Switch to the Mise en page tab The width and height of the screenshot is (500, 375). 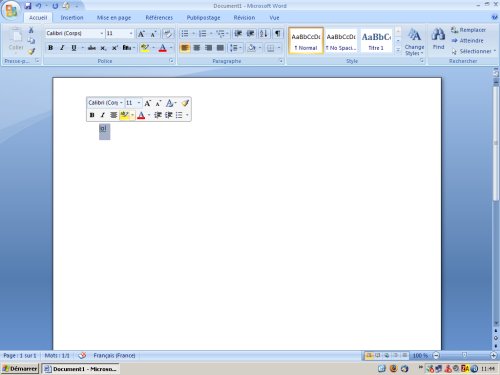pos(114,18)
